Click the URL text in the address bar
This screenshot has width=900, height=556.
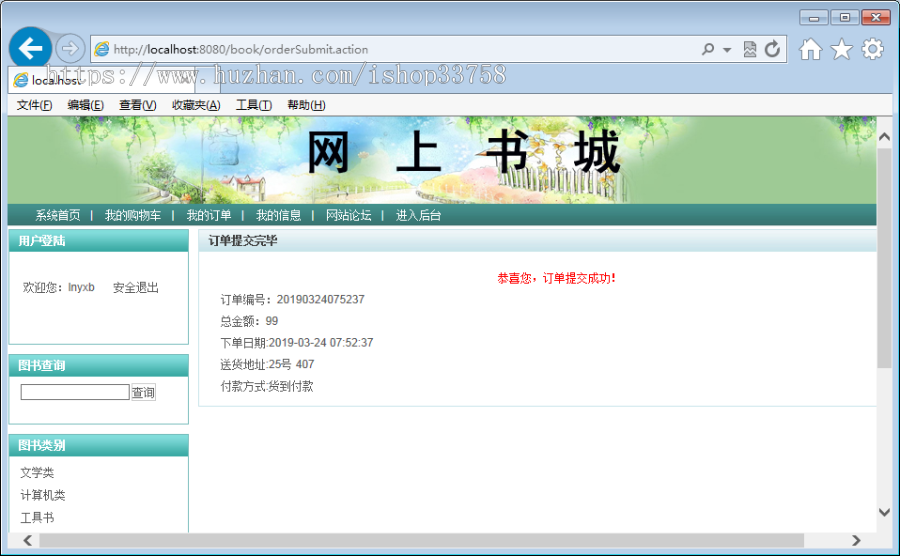(241, 49)
